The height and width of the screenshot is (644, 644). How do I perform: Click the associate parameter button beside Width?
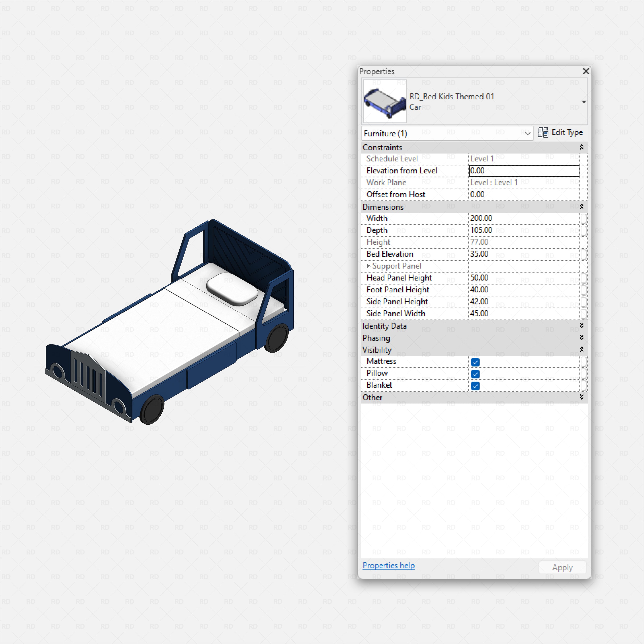point(584,218)
